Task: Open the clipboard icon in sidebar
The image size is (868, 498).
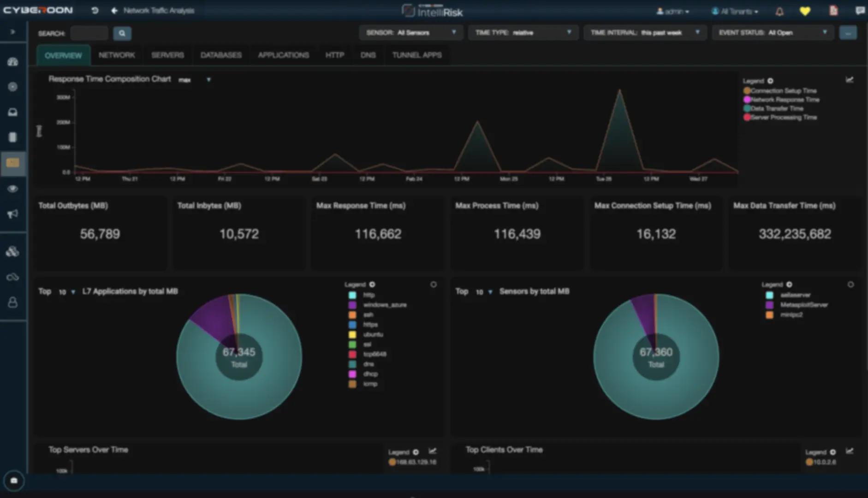Action: [x=13, y=137]
